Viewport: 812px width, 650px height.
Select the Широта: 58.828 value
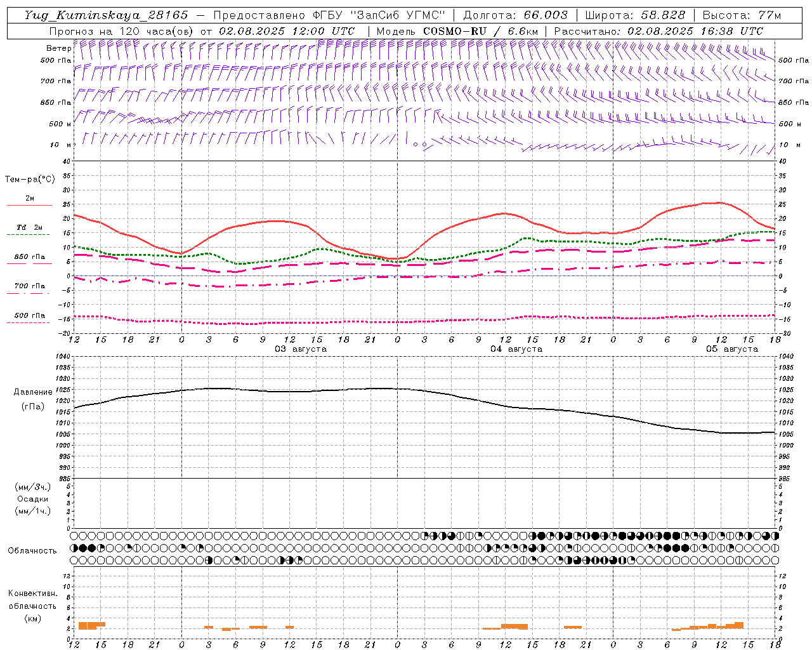pyautogui.click(x=635, y=15)
